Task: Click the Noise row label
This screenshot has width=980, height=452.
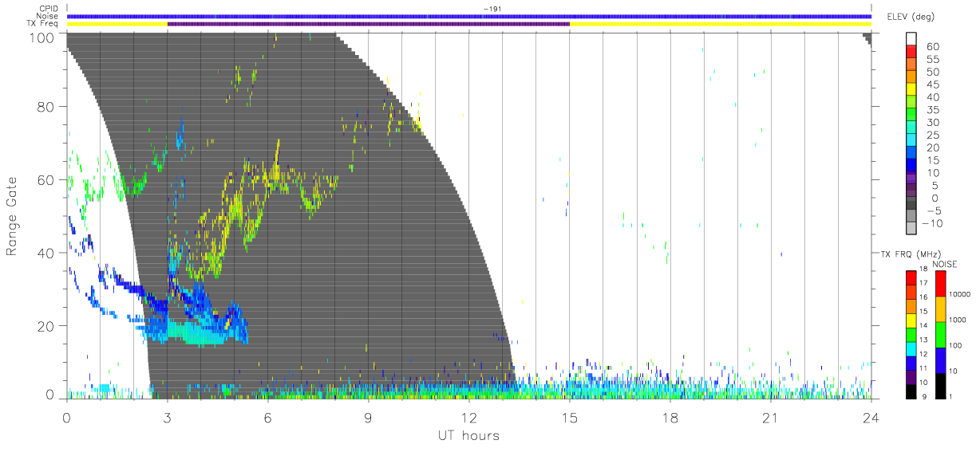Action: tap(48, 16)
